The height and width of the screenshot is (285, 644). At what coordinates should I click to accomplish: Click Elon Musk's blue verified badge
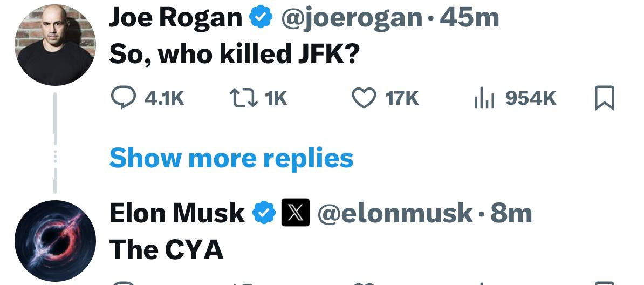pos(264,213)
